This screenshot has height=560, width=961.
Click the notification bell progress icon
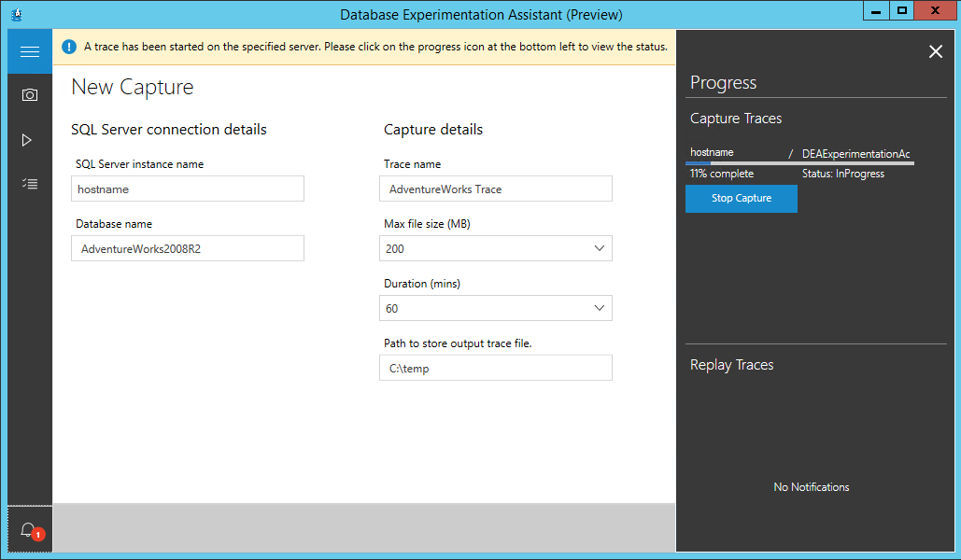(x=29, y=531)
